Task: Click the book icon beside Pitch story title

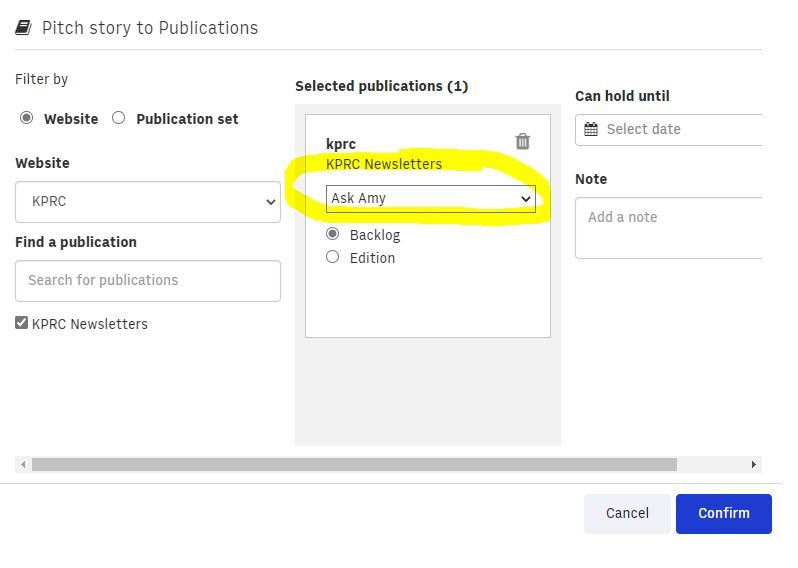Action: (23, 27)
